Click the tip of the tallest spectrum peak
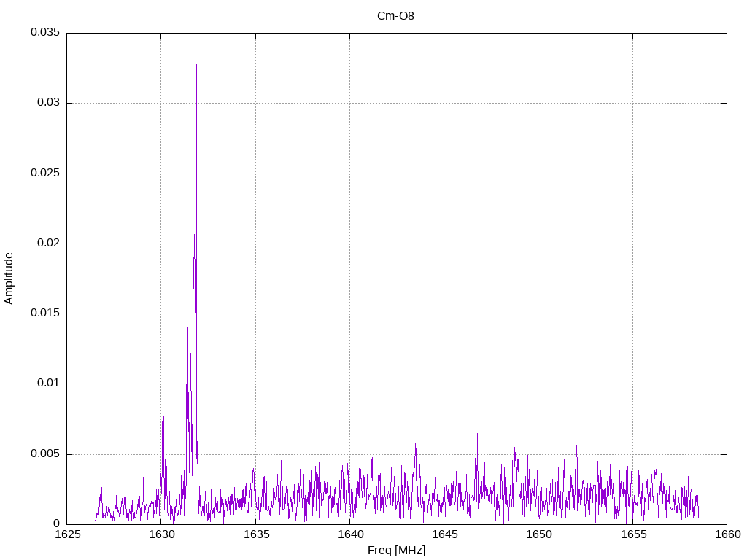Image resolution: width=747 pixels, height=560 pixels. pyautogui.click(x=196, y=65)
